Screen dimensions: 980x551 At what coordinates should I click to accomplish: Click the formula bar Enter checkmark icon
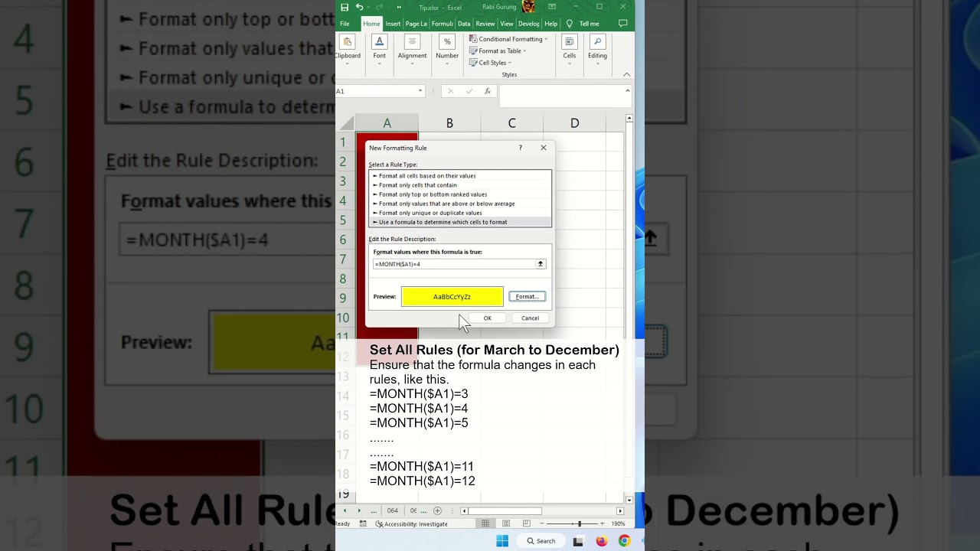[x=469, y=91]
